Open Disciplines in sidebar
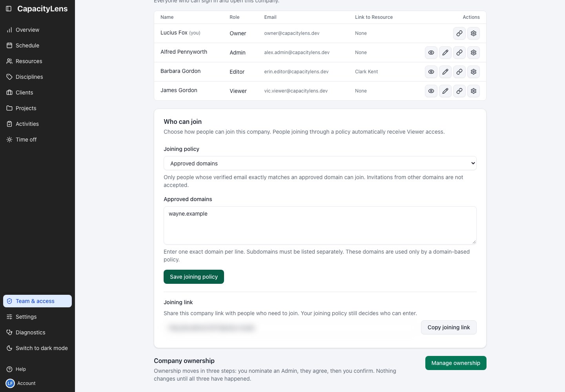565x392 pixels. pos(37,77)
